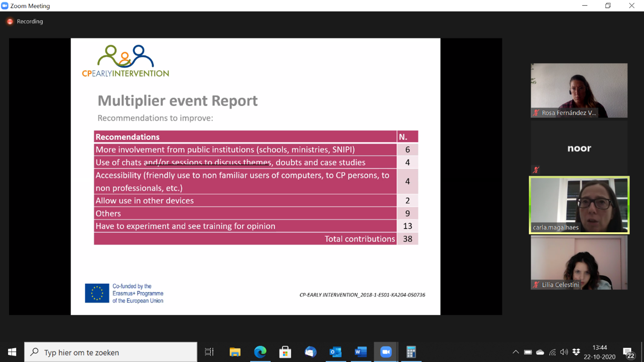Screen dimensions: 644x362
Task: Open File Explorer from the taskbar
Action: click(235, 352)
